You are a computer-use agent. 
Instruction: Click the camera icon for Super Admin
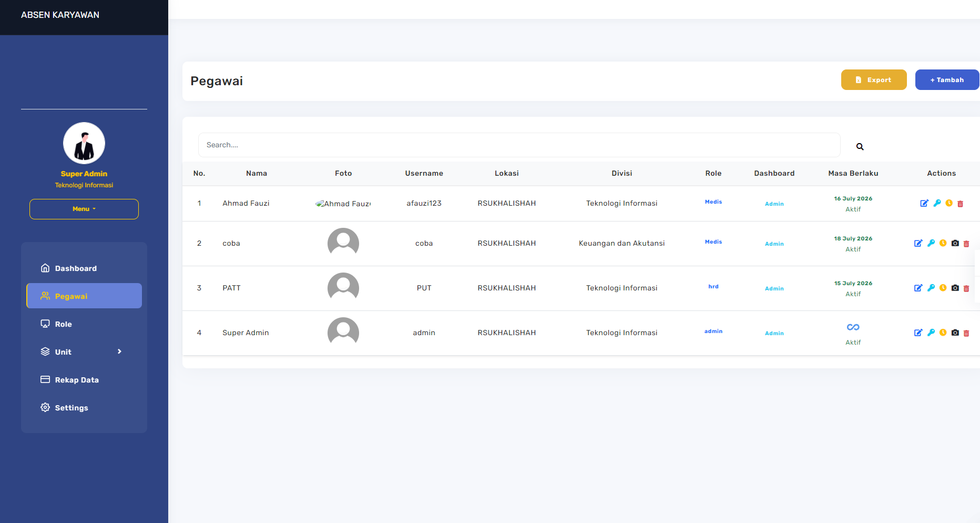point(955,333)
